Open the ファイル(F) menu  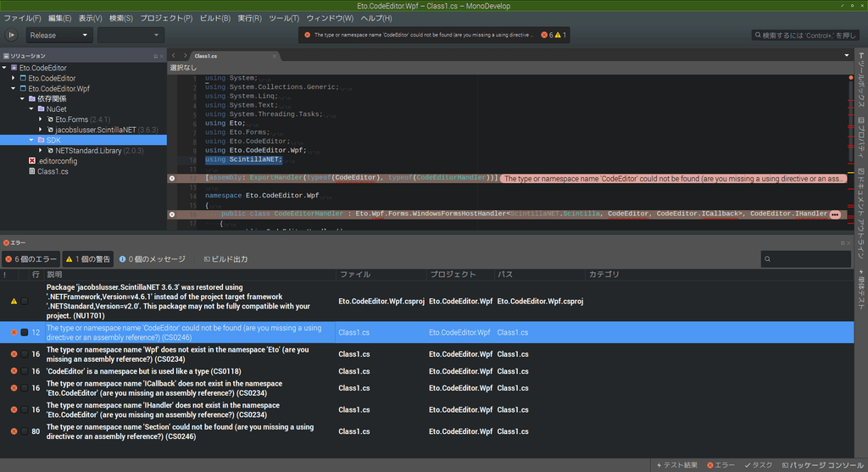coord(23,19)
